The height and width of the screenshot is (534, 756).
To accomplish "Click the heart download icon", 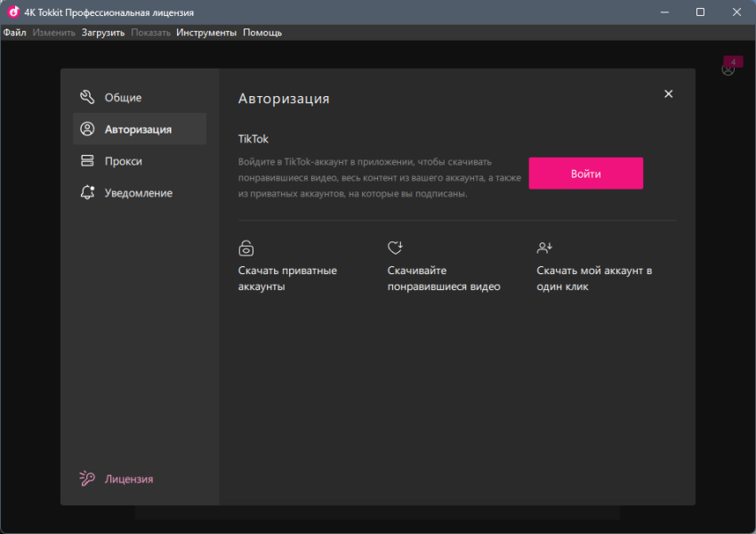I will point(395,247).
